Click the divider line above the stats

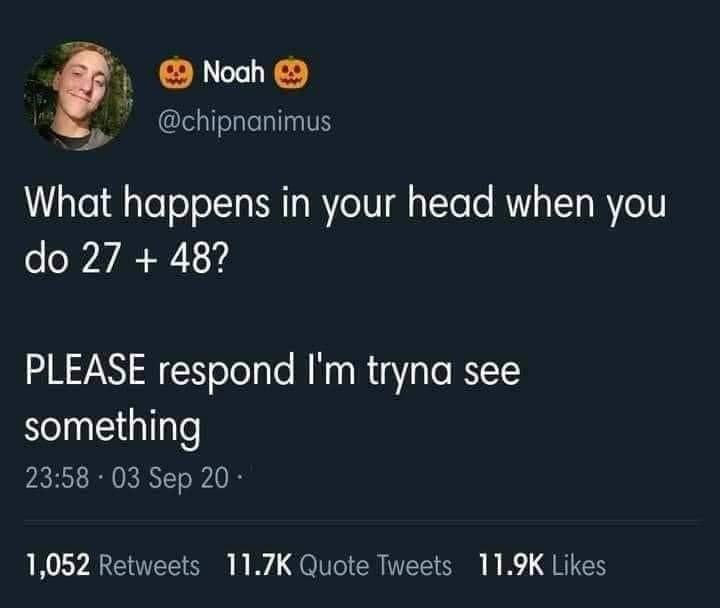[x=363, y=521]
